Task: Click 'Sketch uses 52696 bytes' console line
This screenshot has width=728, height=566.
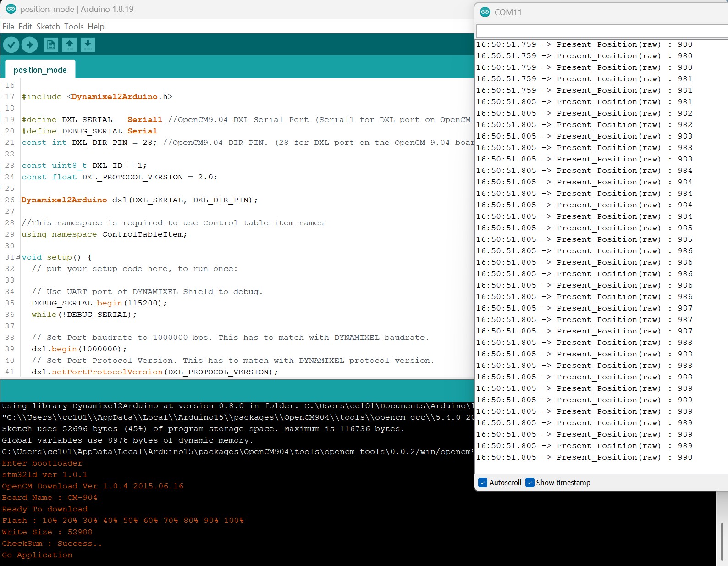Action: [204, 429]
